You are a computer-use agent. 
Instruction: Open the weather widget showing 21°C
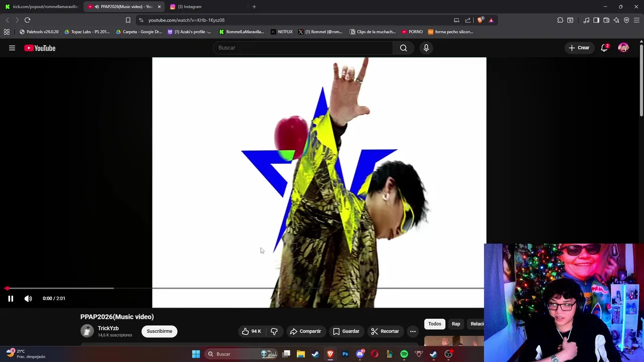click(25, 354)
